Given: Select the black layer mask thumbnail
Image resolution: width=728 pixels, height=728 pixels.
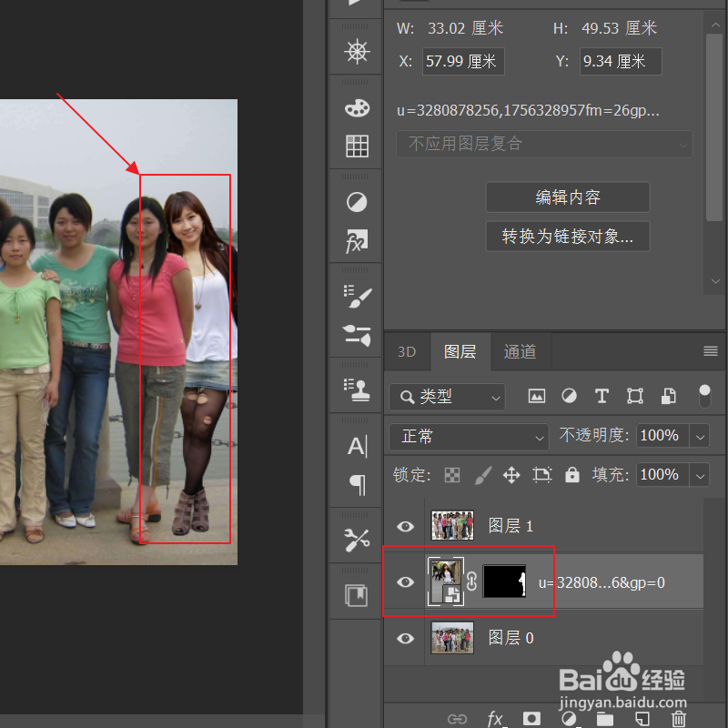Looking at the screenshot, I should pos(504,581).
